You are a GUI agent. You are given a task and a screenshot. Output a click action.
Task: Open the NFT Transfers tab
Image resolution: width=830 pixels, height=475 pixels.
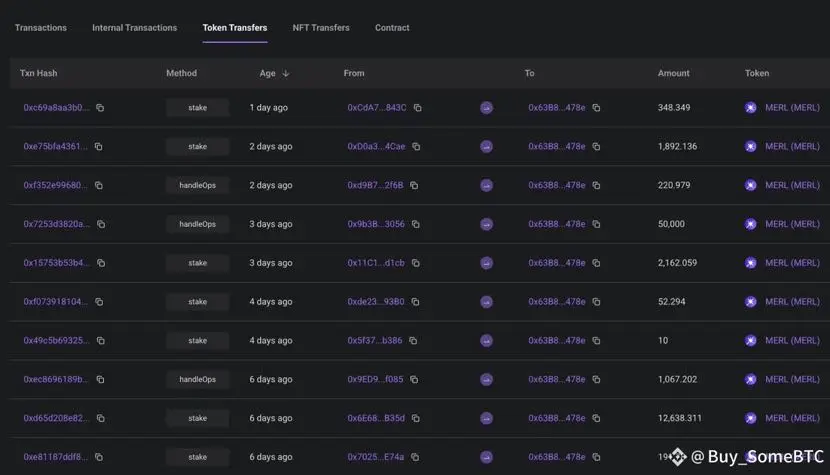[x=321, y=28]
